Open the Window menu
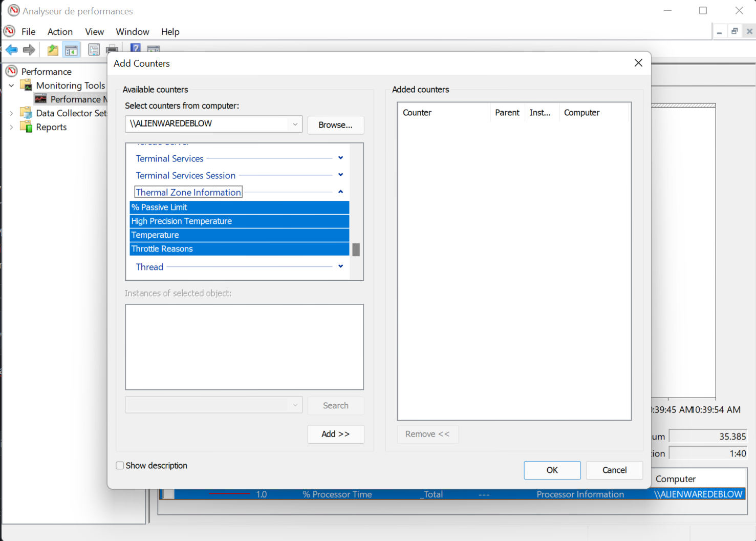 coord(132,31)
